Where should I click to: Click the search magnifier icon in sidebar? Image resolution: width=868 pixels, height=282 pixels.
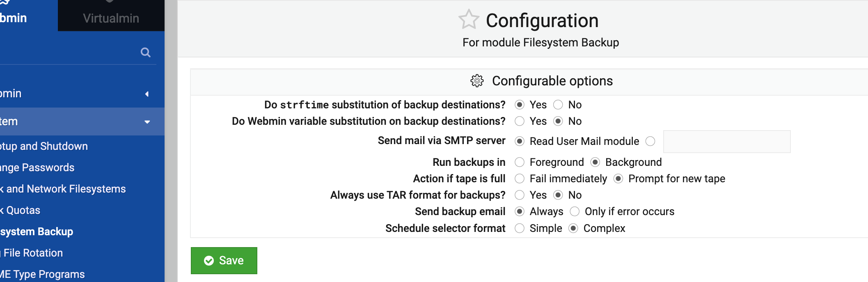point(145,53)
